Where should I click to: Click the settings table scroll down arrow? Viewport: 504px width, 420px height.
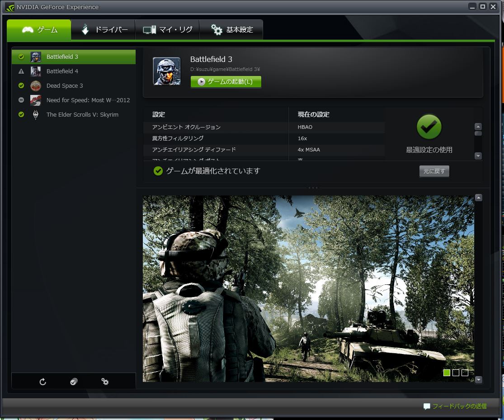(478, 156)
